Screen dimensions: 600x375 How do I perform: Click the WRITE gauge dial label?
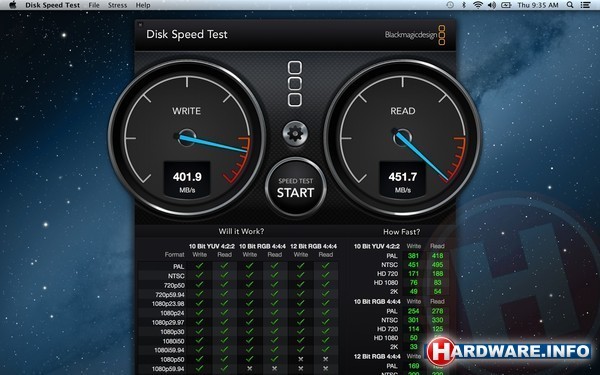[186, 111]
